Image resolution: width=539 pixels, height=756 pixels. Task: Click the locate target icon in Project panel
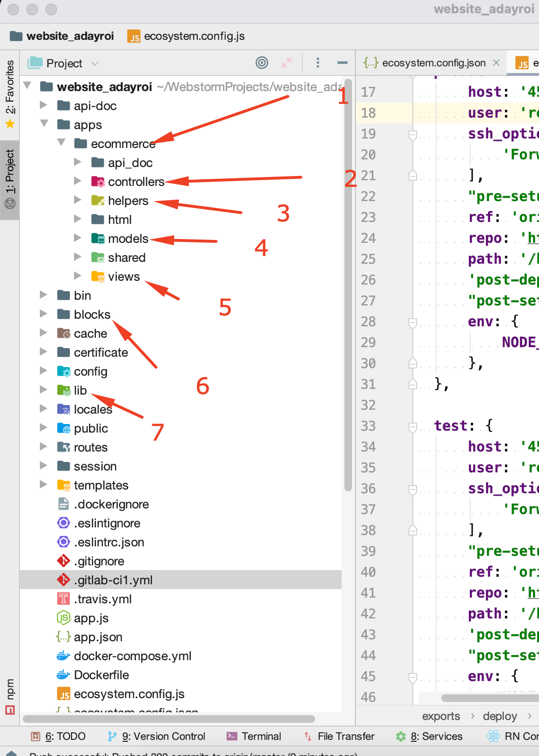(x=262, y=63)
